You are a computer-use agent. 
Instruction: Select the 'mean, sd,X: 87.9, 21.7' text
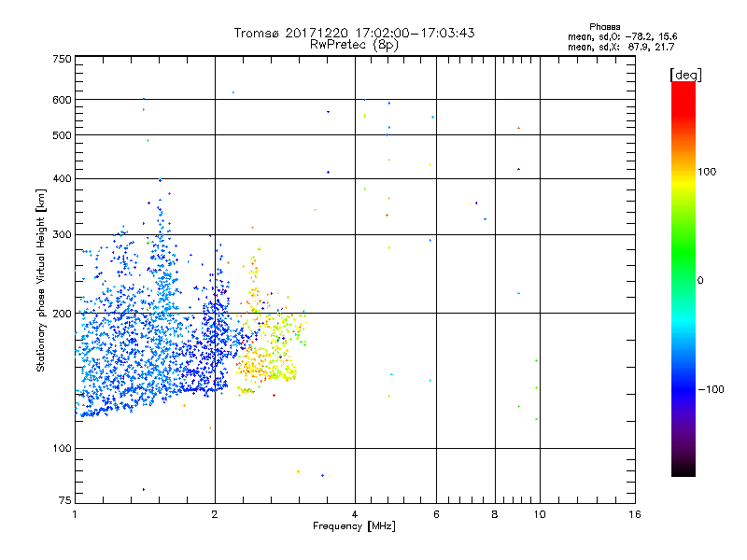pyautogui.click(x=621, y=47)
